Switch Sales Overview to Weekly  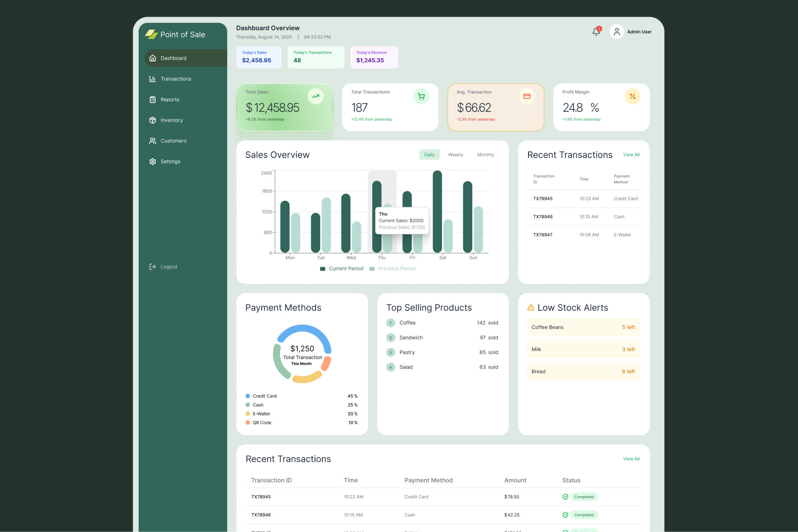point(455,155)
